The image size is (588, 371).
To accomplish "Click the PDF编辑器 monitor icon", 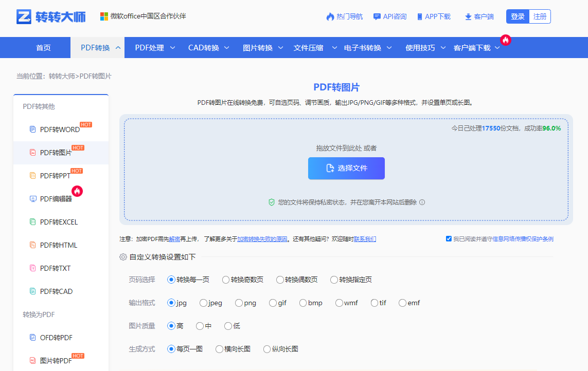I will (32, 199).
